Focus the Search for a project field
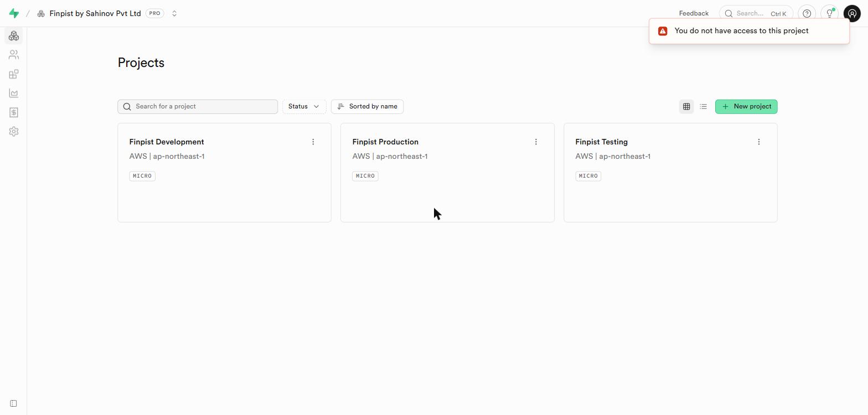 tap(198, 106)
